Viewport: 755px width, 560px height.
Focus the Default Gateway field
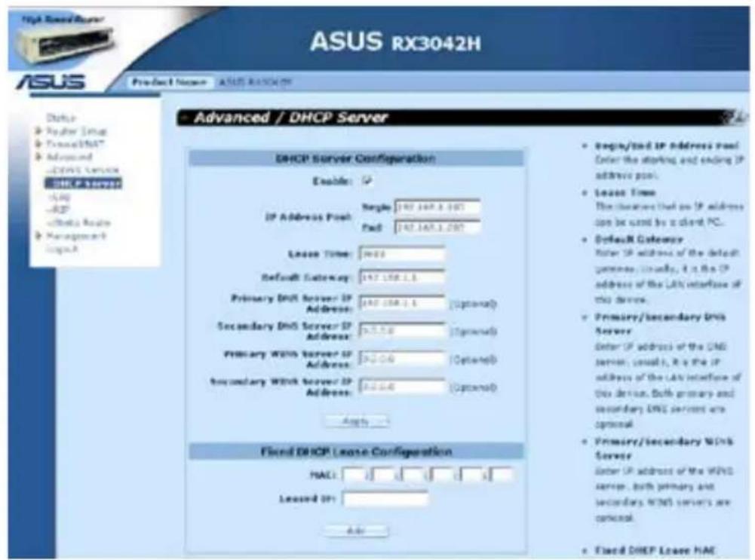[x=402, y=277]
